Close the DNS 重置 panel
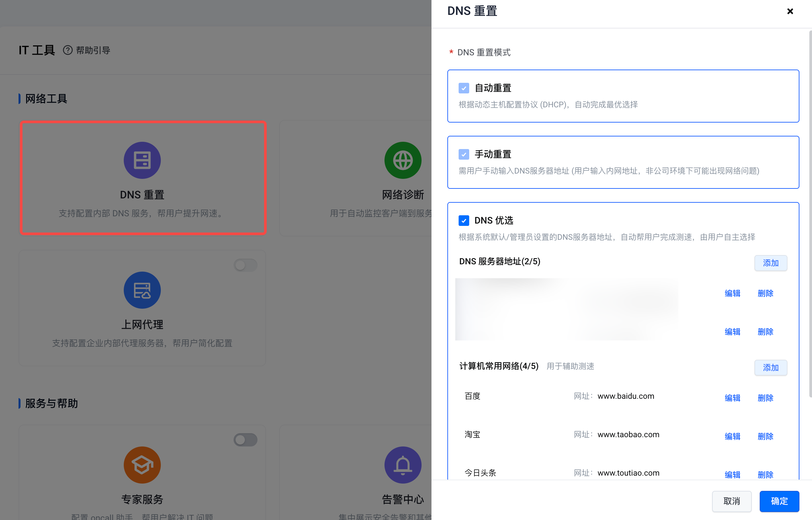Viewport: 812px width, 520px height. [x=790, y=12]
